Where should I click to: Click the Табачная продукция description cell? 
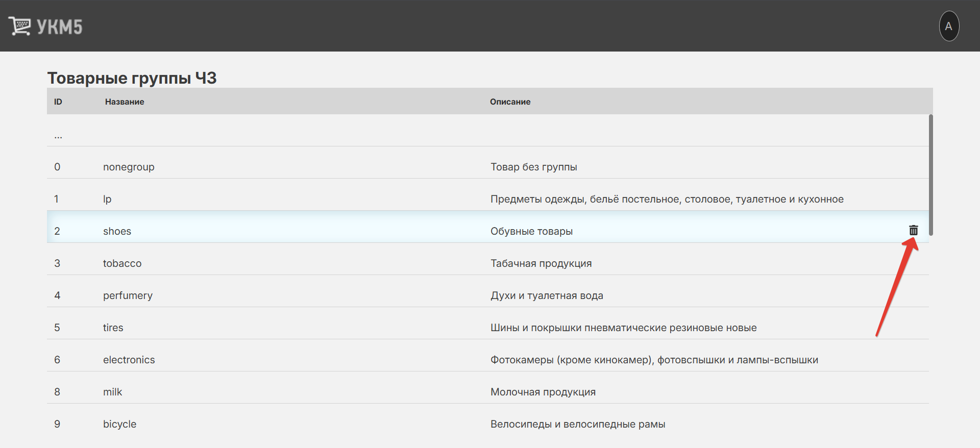pyautogui.click(x=541, y=263)
